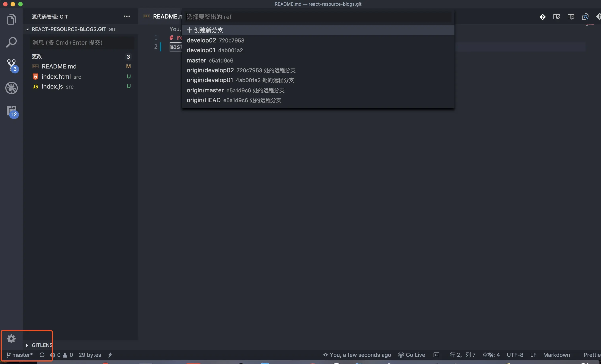Click the checkout ref search input
Image resolution: width=601 pixels, height=364 pixels.
(x=317, y=17)
